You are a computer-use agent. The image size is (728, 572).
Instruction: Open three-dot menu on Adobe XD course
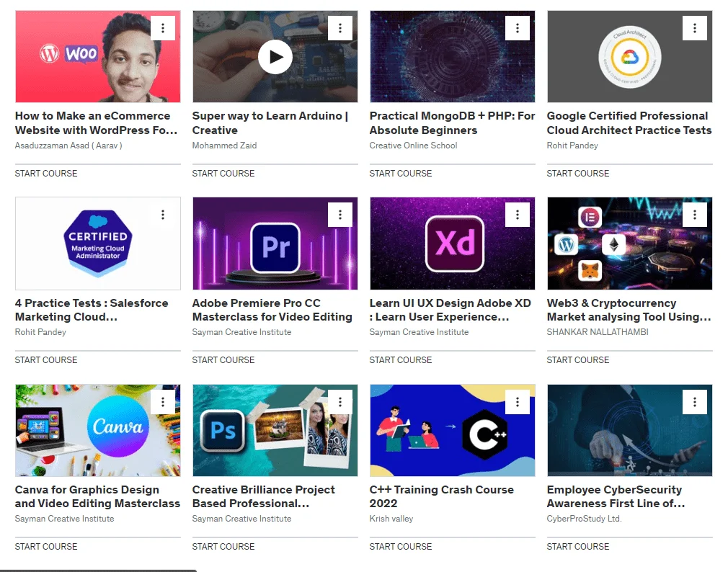click(518, 215)
